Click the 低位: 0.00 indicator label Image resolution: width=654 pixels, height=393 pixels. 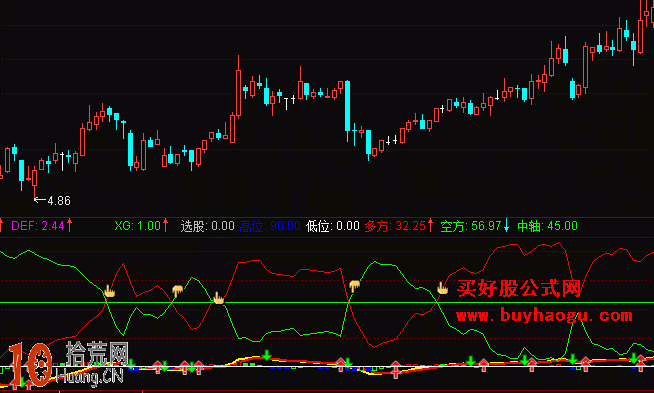pos(332,226)
